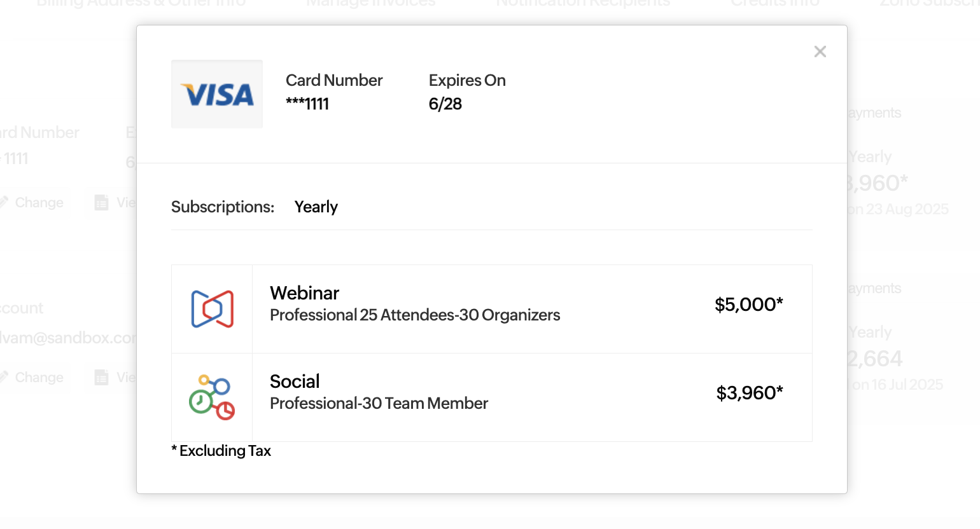Close the card details popup
The width and height of the screenshot is (980, 529).
[x=820, y=52]
